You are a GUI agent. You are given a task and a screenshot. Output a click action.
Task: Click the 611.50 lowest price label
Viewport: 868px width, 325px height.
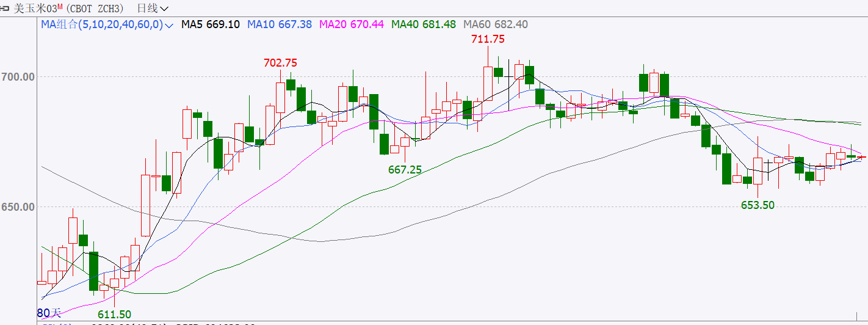click(x=114, y=314)
